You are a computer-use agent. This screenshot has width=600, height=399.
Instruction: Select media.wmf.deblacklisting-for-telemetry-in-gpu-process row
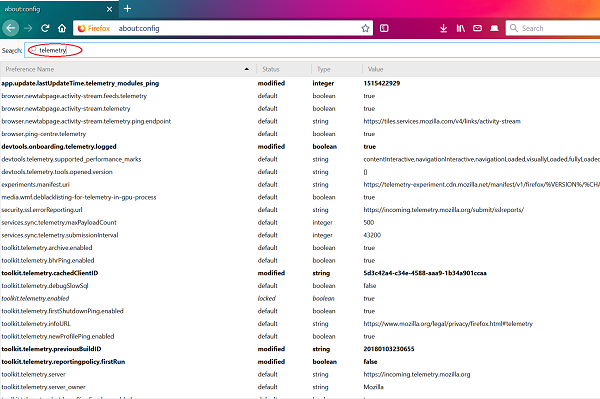tap(300, 197)
